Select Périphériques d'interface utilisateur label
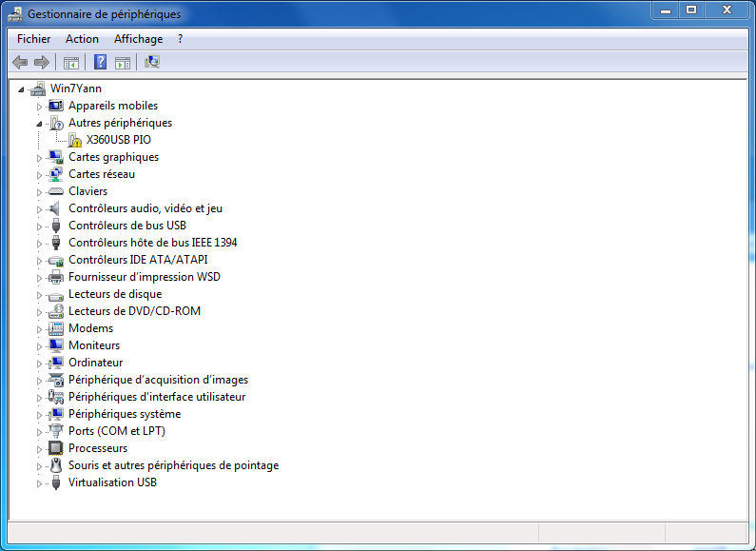 pyautogui.click(x=157, y=397)
